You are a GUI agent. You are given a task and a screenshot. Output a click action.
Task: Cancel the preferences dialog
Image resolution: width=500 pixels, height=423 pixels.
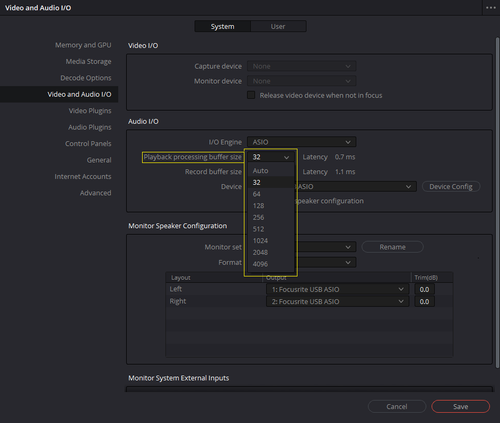click(x=397, y=407)
